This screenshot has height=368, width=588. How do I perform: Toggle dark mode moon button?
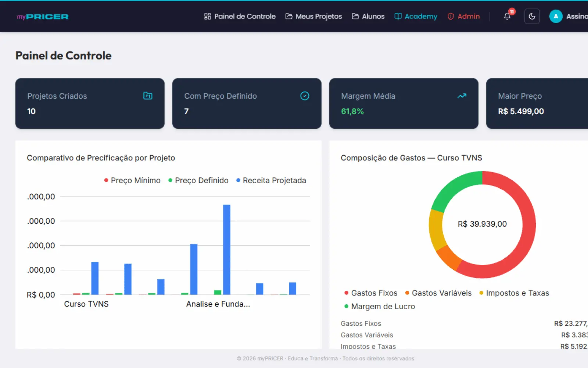(x=532, y=16)
